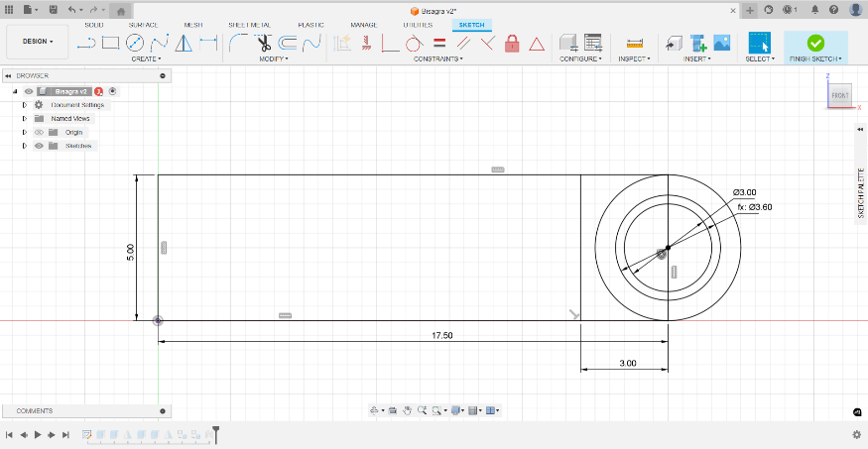Click the Look At icon
This screenshot has width=868, height=449.
tap(393, 410)
